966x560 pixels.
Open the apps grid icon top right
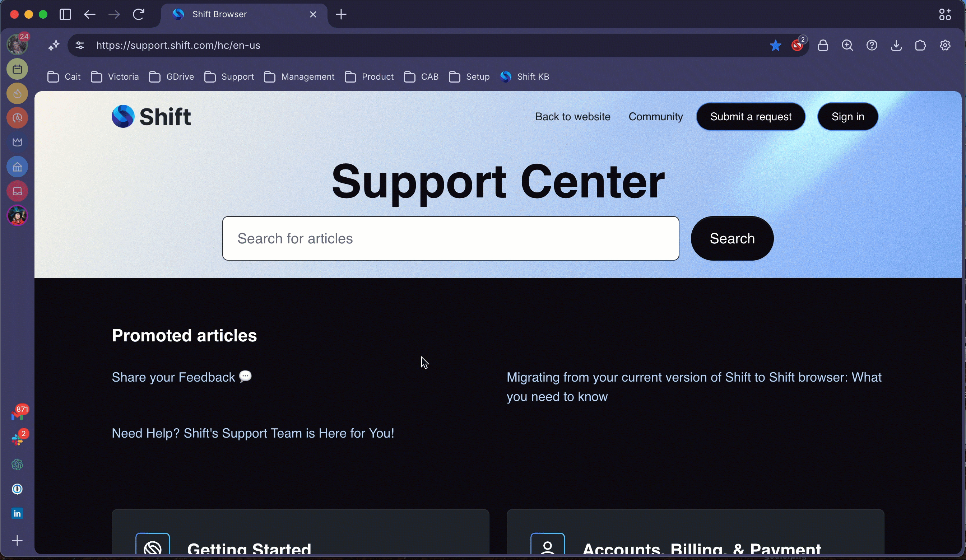tap(945, 15)
